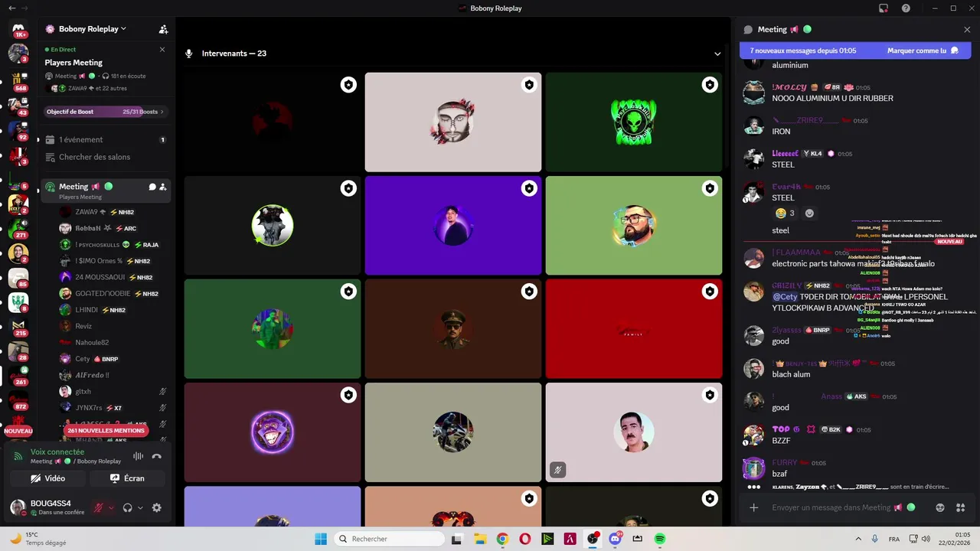Open Discord help question mark icon
This screenshot has height=551, width=980.
(x=906, y=8)
